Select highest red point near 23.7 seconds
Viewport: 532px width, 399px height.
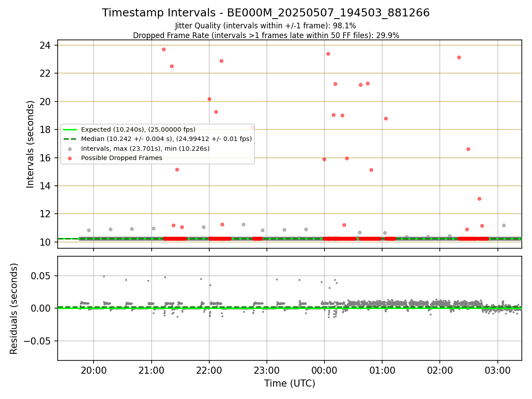(x=164, y=49)
